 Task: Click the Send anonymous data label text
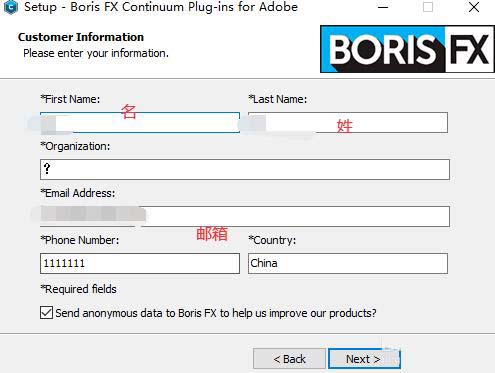point(216,313)
